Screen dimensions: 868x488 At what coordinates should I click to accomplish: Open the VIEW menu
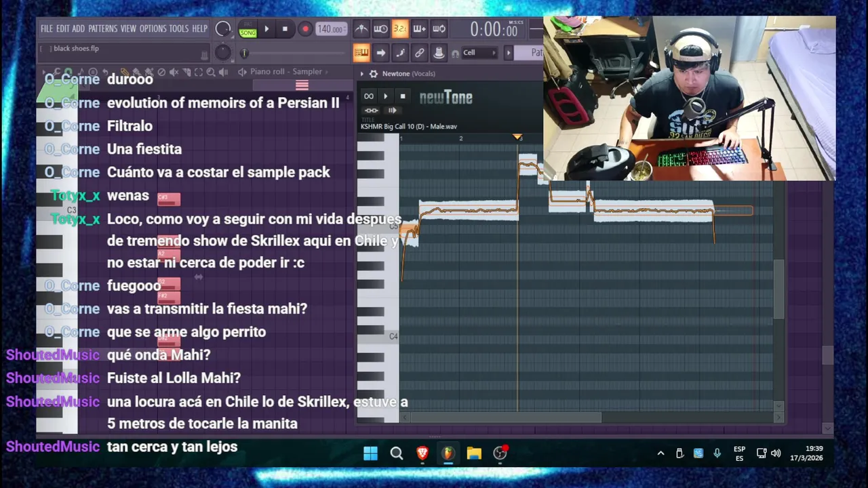(x=128, y=29)
